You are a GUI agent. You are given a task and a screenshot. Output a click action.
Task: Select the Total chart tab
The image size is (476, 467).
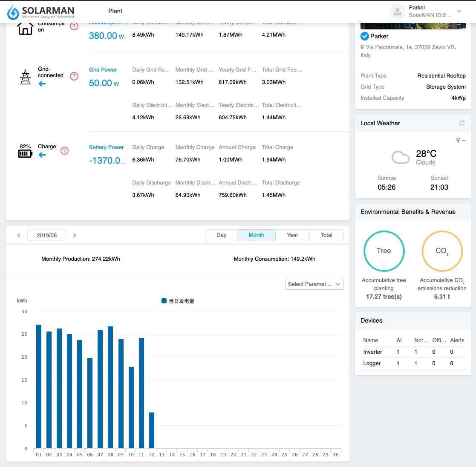pyautogui.click(x=326, y=235)
